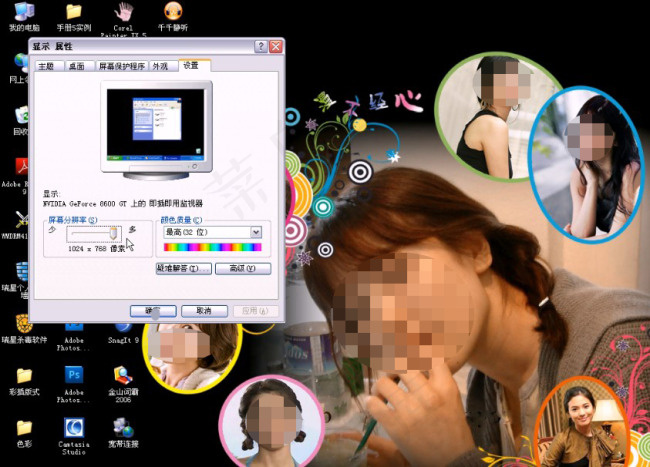Click the ? help button in title bar
Viewport: 650px width, 467px height.
point(260,46)
